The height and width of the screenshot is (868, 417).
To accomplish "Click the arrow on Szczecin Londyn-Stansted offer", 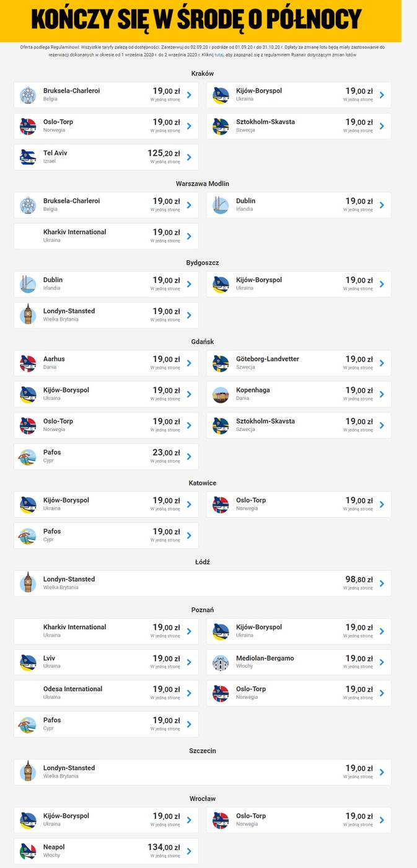I will (x=382, y=772).
